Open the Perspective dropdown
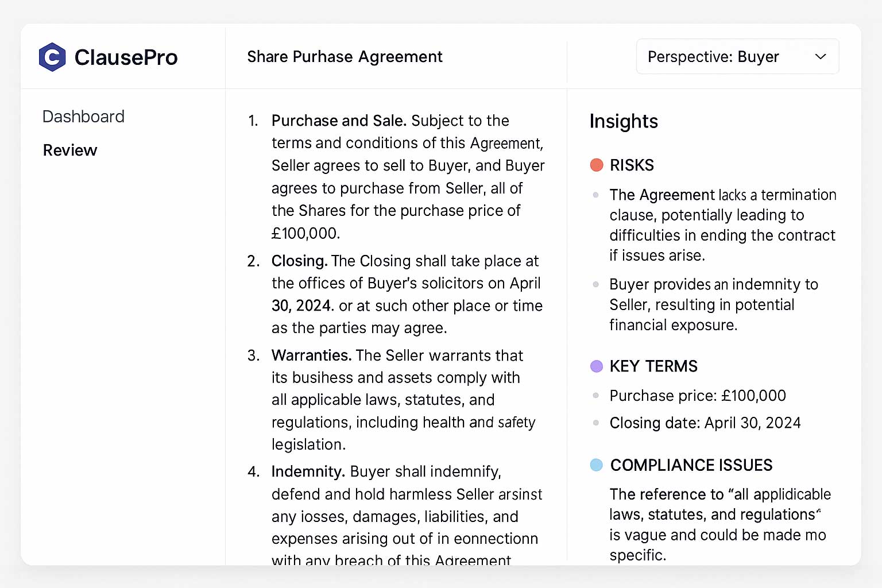 pos(737,56)
